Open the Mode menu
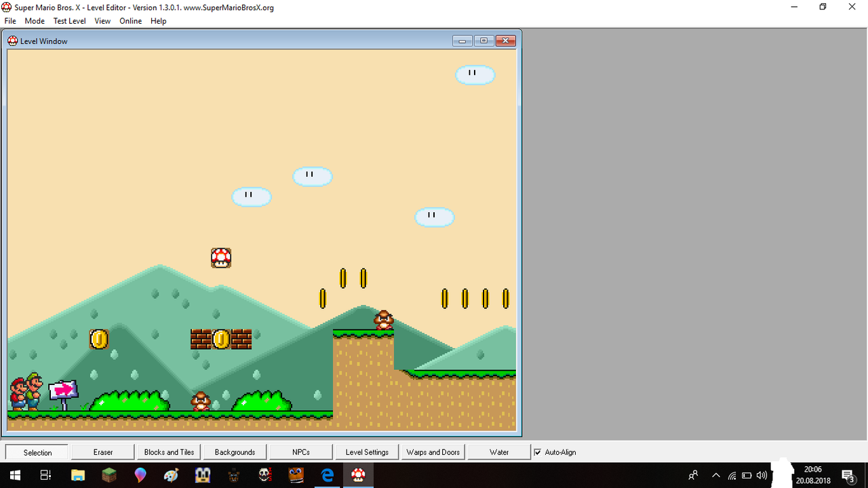 point(35,21)
